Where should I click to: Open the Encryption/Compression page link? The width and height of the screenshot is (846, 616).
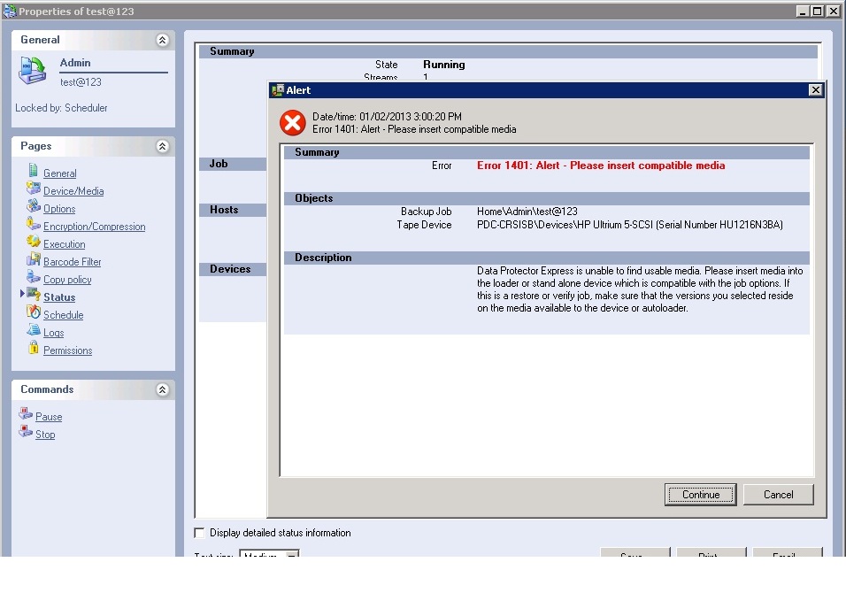coord(95,227)
